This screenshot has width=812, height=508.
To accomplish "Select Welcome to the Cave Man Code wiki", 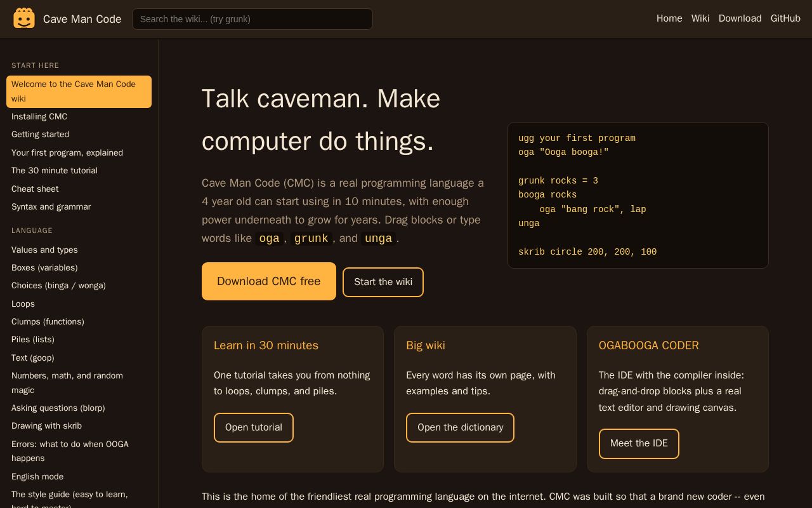I will [79, 91].
